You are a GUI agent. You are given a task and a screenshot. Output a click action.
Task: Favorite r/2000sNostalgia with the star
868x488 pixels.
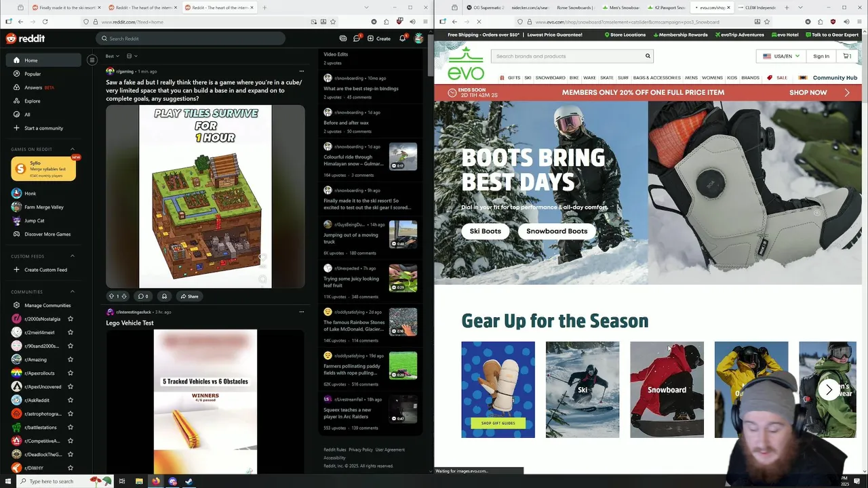71,319
